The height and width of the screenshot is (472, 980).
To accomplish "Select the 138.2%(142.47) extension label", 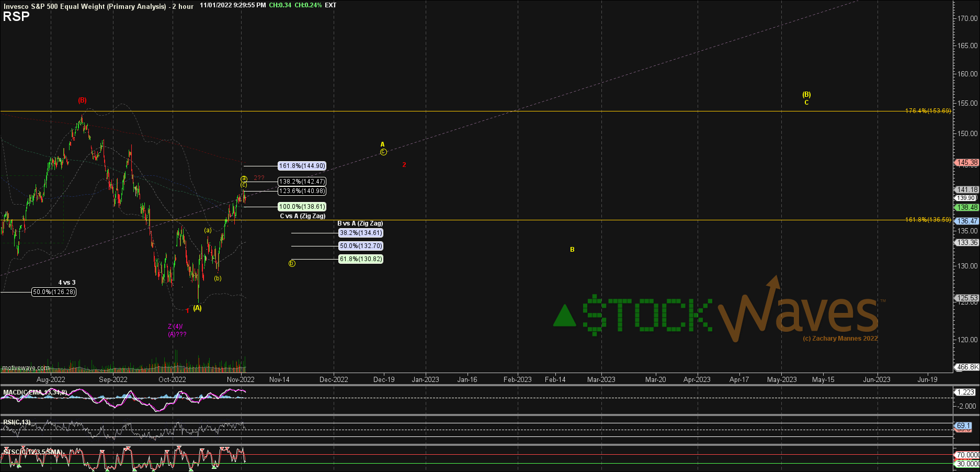I will point(302,182).
